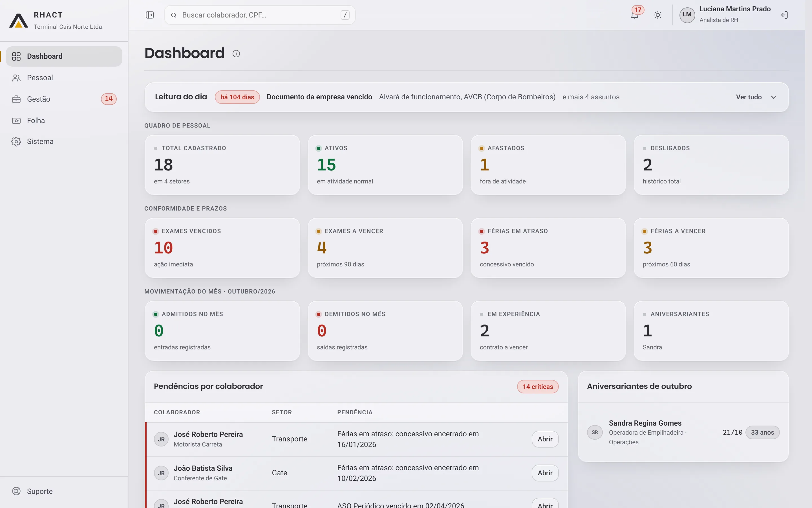Focus the Buscar colaborador search field
Image resolution: width=812 pixels, height=508 pixels.
point(260,15)
